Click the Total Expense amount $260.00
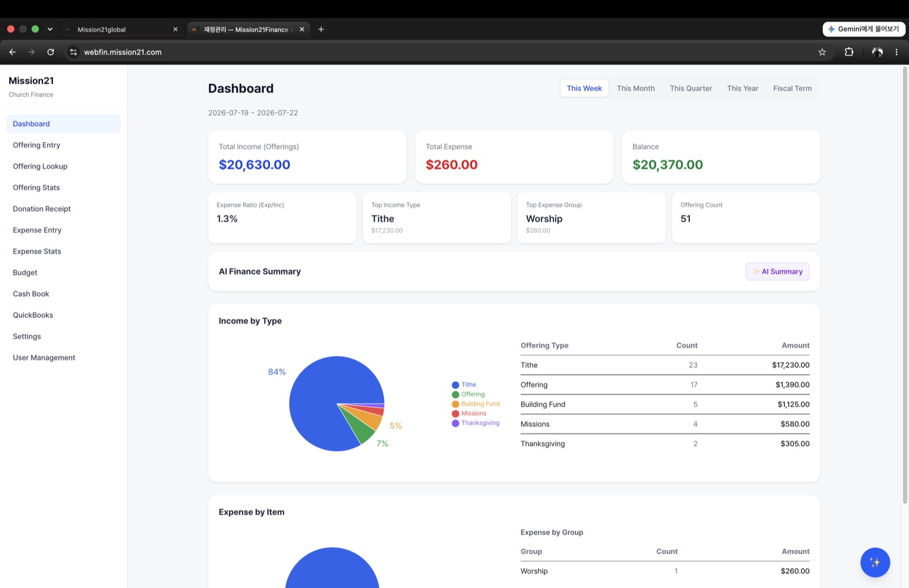Image resolution: width=909 pixels, height=588 pixels. click(452, 165)
